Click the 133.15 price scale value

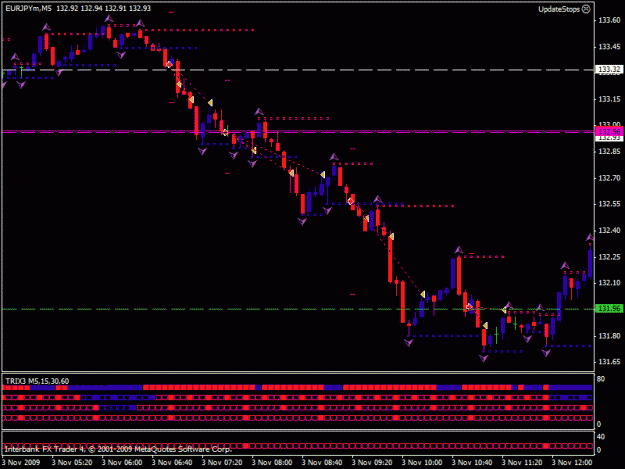pos(609,99)
